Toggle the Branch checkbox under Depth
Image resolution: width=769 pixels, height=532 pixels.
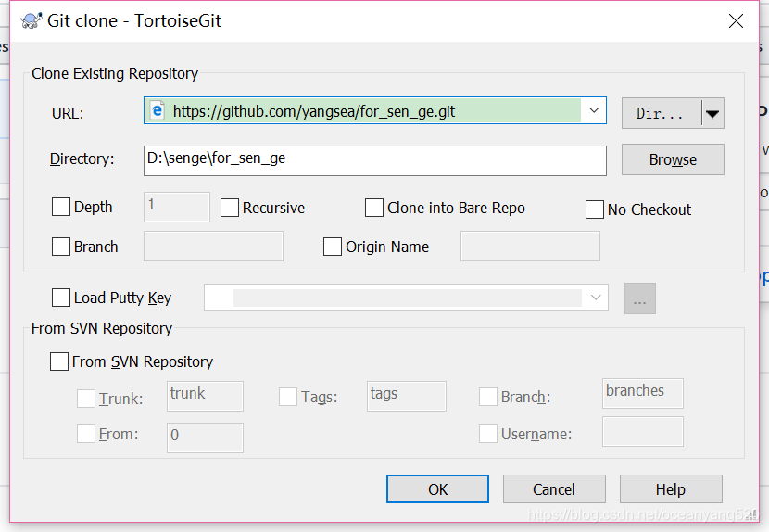pyautogui.click(x=61, y=247)
